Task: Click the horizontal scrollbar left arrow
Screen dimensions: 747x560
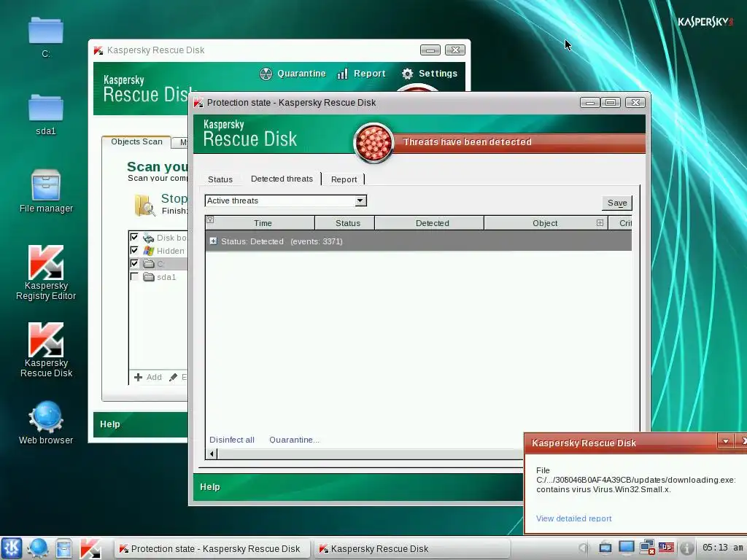Action: [x=212, y=454]
